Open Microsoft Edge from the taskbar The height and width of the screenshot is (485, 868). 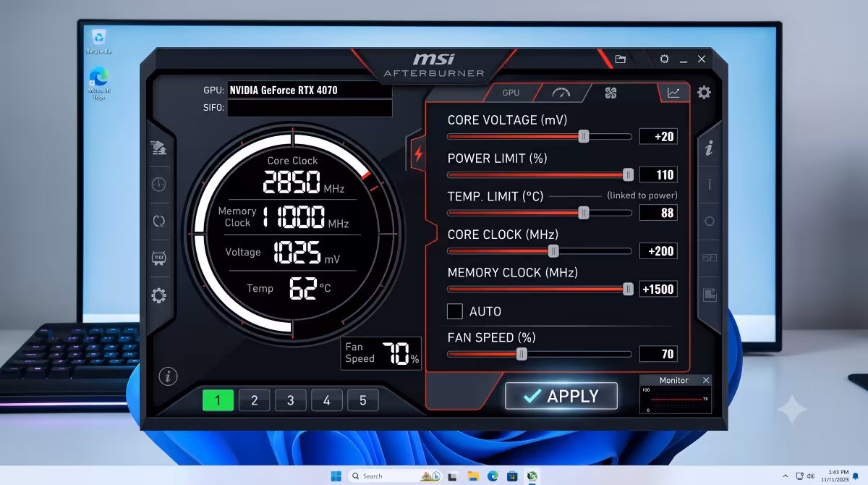[493, 476]
